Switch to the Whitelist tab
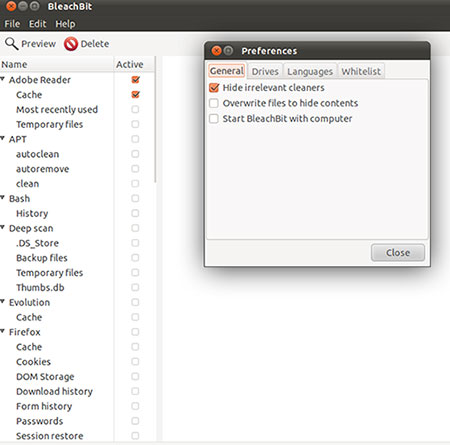450x445 pixels. tap(361, 71)
